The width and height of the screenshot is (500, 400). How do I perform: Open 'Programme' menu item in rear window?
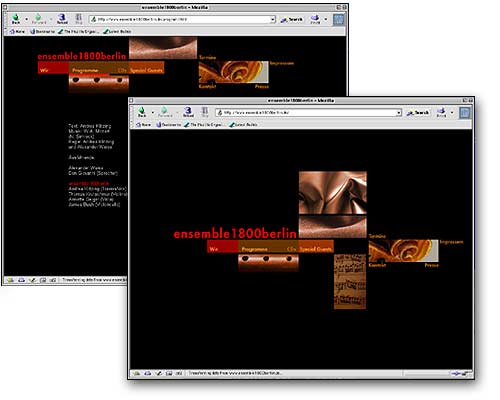(x=85, y=70)
